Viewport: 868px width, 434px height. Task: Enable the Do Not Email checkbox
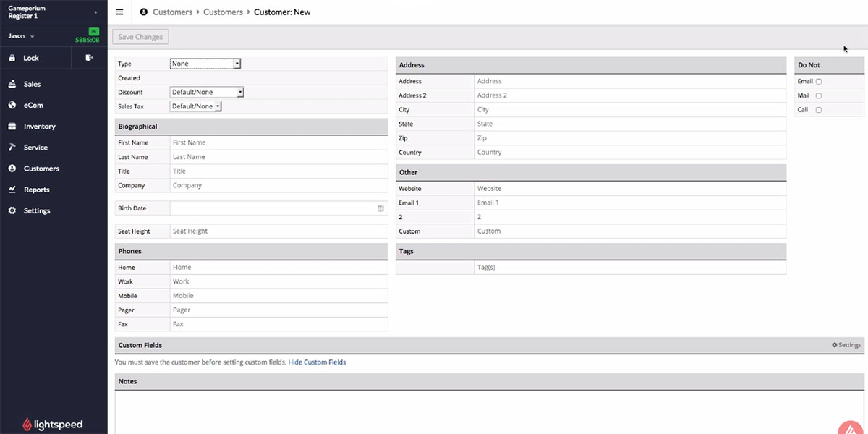click(x=819, y=82)
